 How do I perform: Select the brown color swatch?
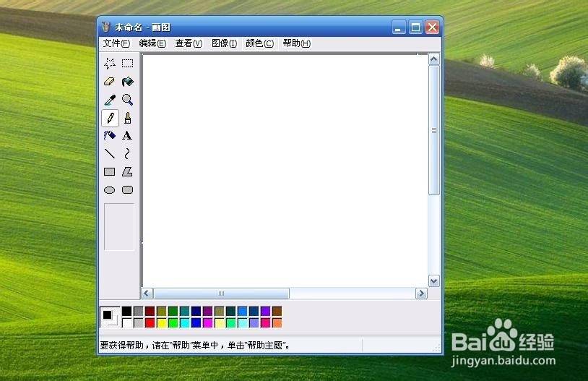[277, 311]
